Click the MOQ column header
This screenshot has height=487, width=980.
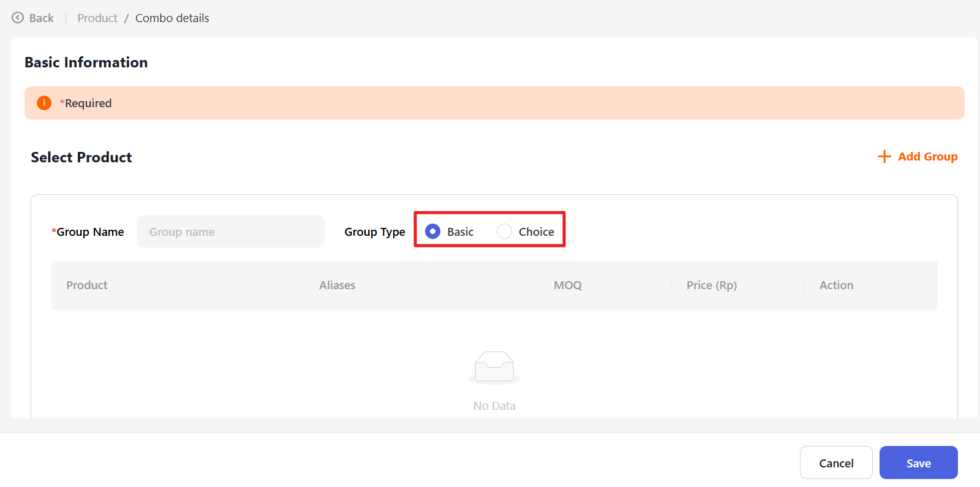pos(568,285)
